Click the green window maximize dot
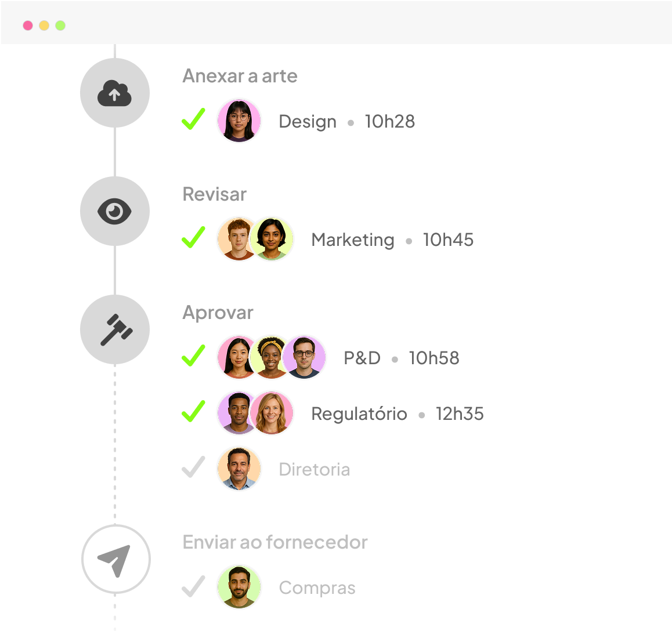 60,26
